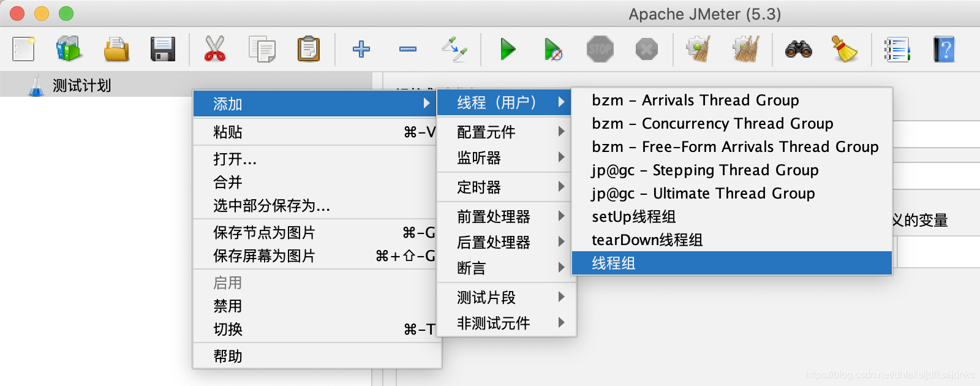The image size is (980, 386).
Task: Add setUp线程组 from the submenu
Action: click(731, 216)
